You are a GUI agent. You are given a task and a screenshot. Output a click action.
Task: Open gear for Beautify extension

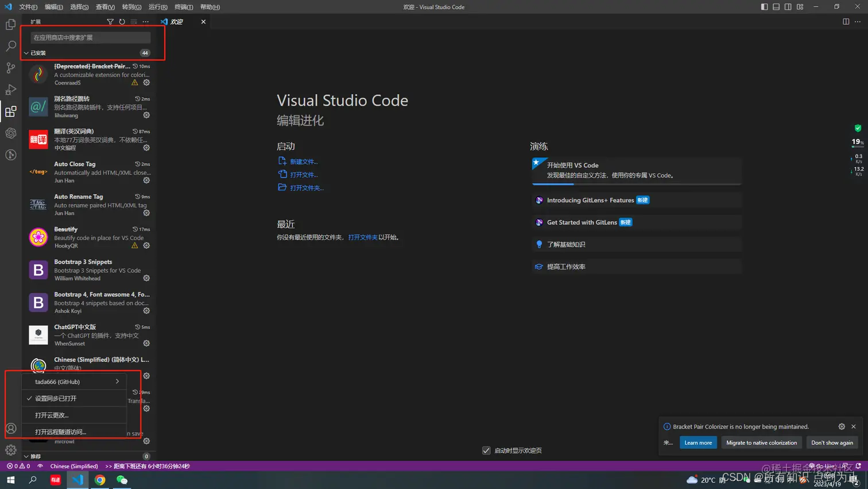pos(146,246)
